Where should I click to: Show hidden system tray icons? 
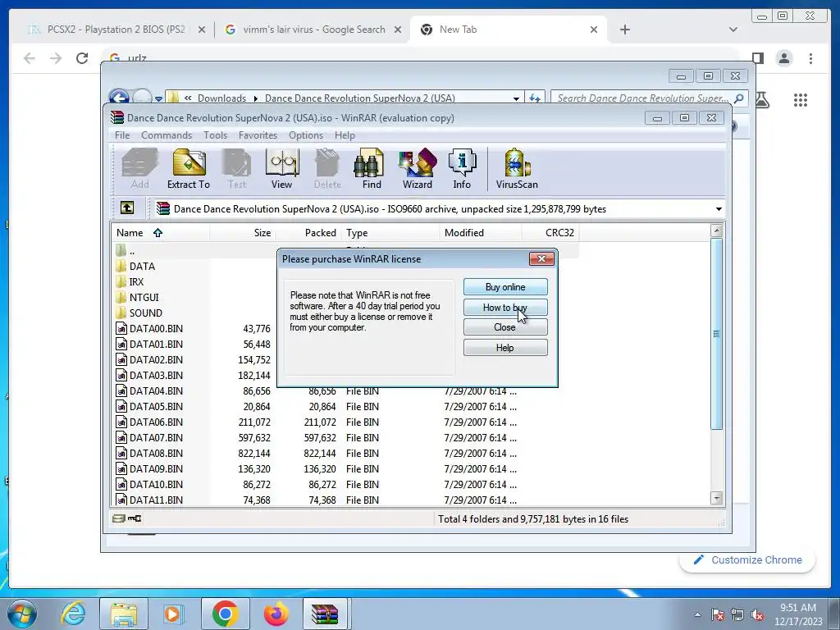(x=697, y=614)
